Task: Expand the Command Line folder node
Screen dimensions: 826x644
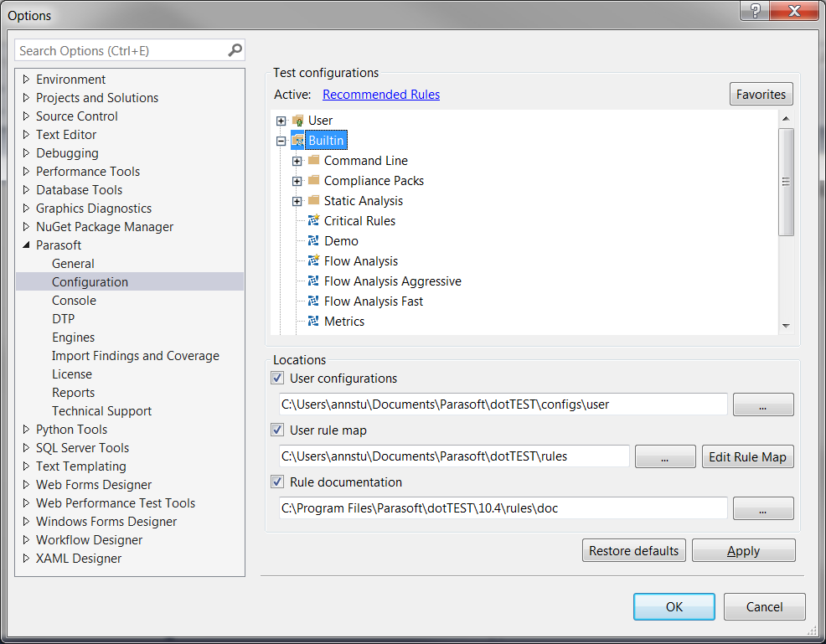Action: [x=297, y=161]
